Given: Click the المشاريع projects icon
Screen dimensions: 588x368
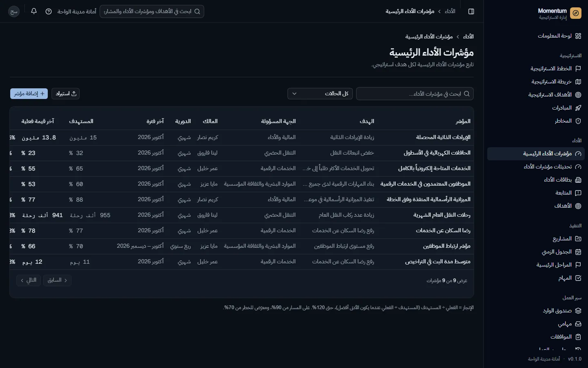Looking at the screenshot, I should pos(578,239).
